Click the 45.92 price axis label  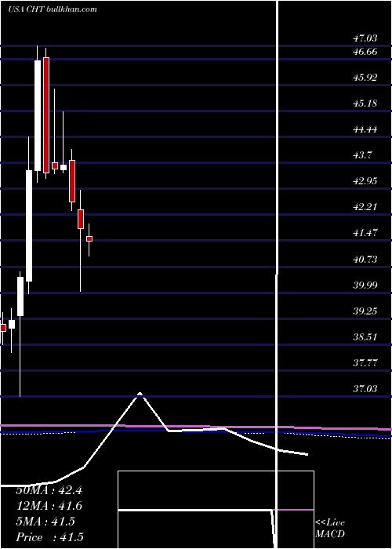coord(365,78)
